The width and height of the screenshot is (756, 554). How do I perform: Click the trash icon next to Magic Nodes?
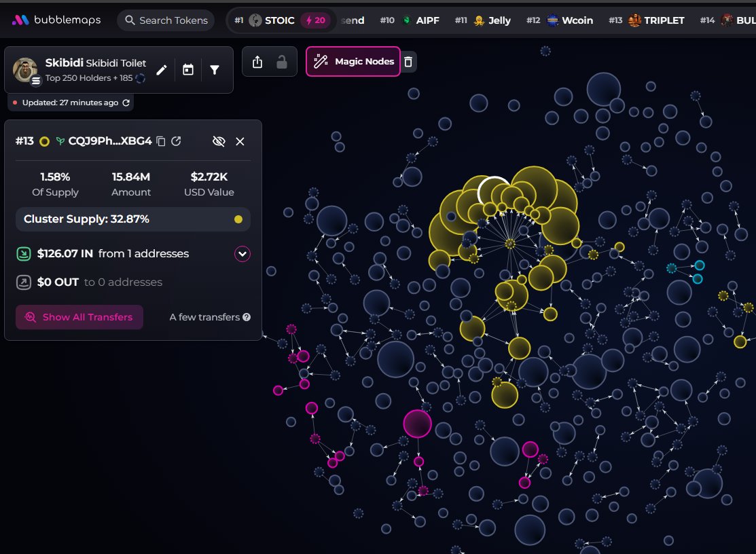(408, 62)
